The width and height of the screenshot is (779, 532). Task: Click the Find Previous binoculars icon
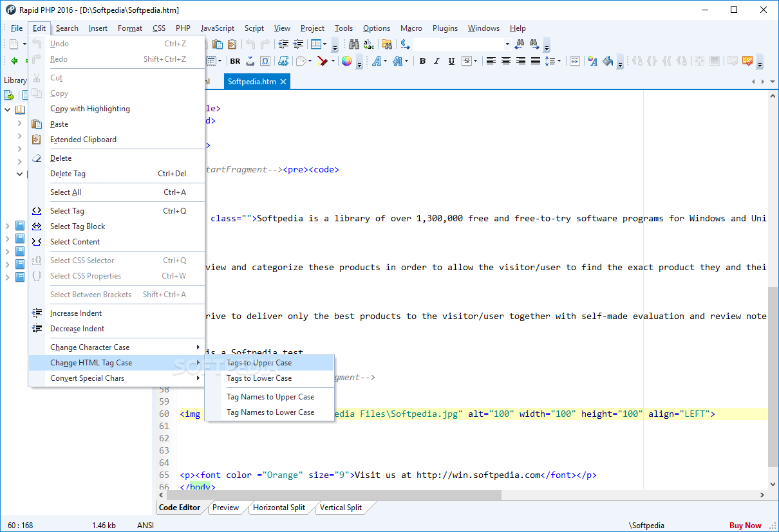pyautogui.click(x=519, y=44)
